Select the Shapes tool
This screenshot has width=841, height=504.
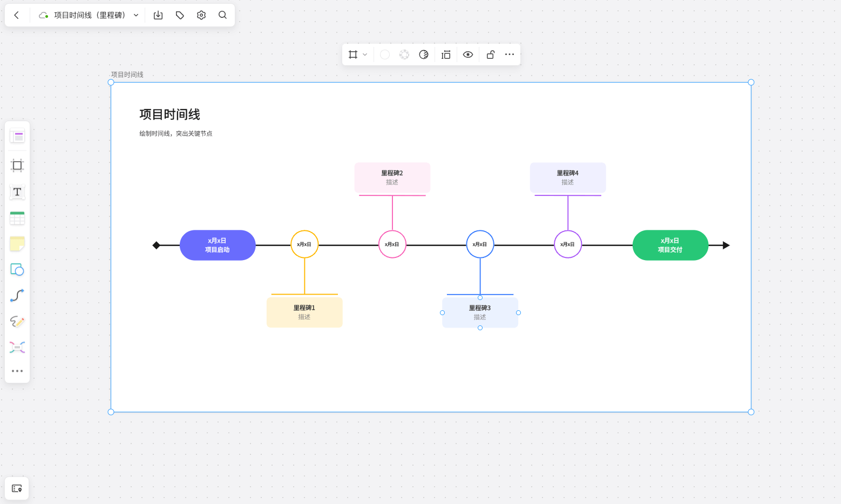point(17,269)
